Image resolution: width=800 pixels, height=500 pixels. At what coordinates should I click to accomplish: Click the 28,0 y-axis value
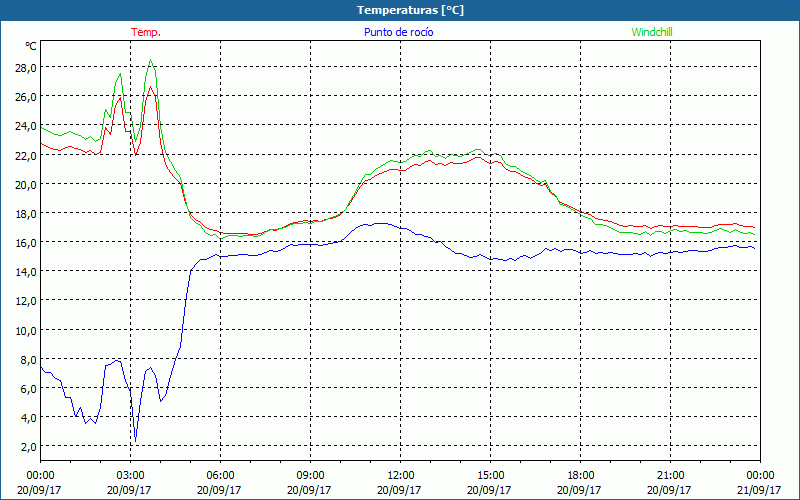tap(26, 68)
